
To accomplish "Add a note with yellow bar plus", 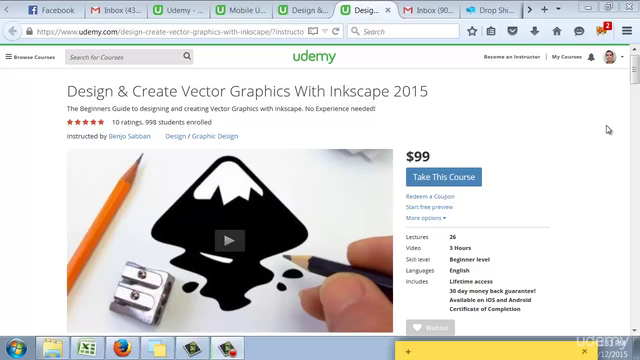I will click(x=408, y=351).
